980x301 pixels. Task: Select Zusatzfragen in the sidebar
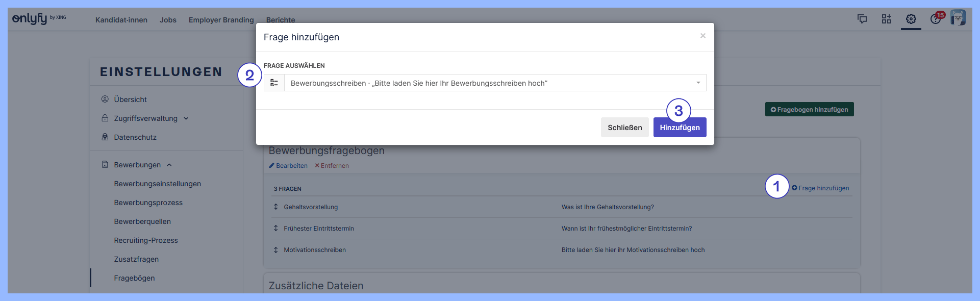click(136, 259)
